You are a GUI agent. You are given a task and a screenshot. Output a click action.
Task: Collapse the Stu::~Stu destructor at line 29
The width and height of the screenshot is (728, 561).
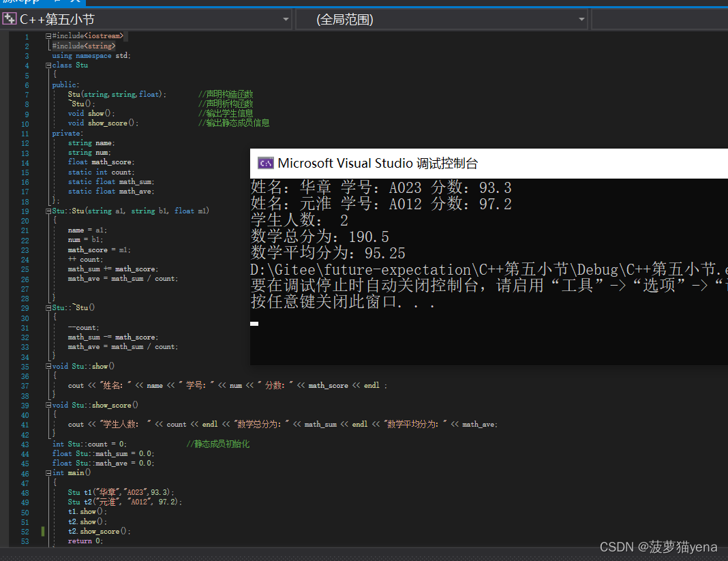(48, 308)
